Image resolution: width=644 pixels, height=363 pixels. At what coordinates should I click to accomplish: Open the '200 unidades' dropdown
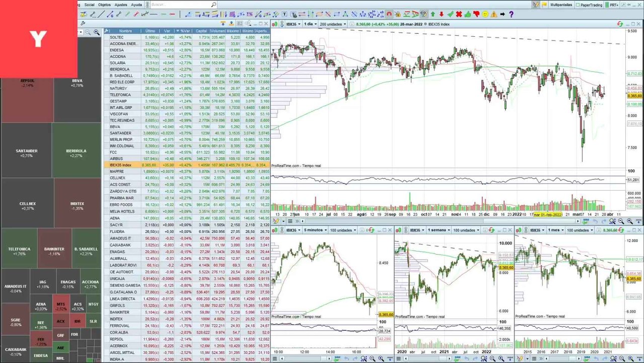[x=333, y=24]
